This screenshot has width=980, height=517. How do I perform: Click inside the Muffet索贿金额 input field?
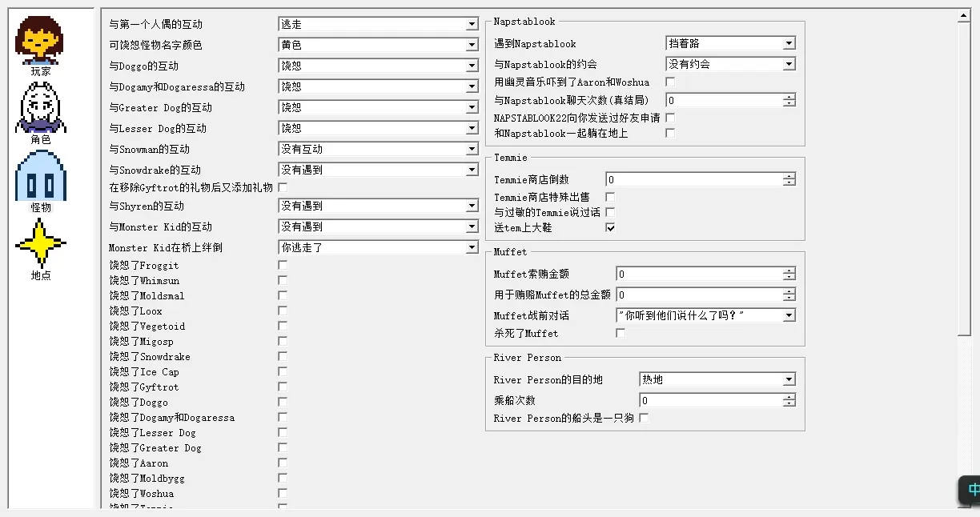point(697,275)
